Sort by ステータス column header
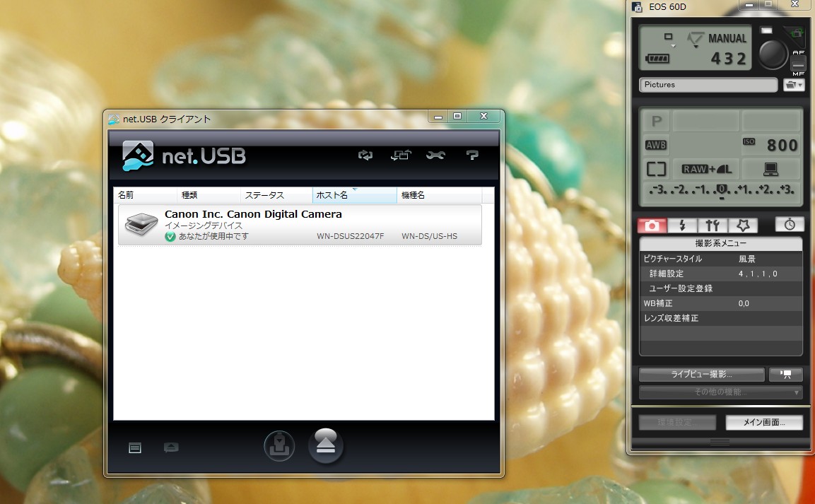The width and height of the screenshot is (815, 504). 276,195
